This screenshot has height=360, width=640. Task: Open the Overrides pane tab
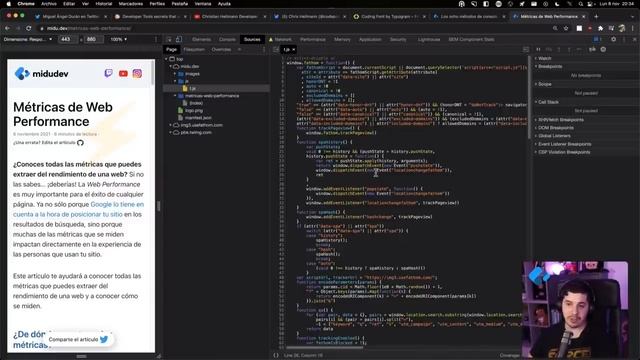[221, 49]
